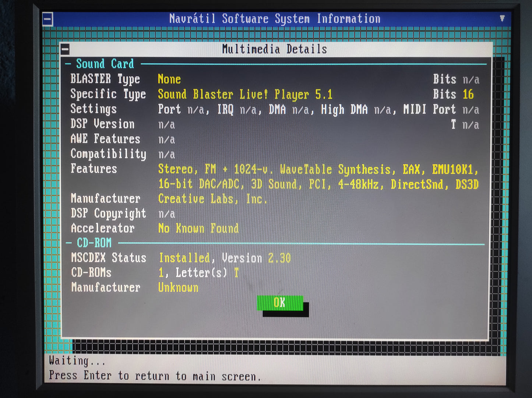Click the "BLASTER Type" label
This screenshot has width=532, height=398.
coord(105,79)
